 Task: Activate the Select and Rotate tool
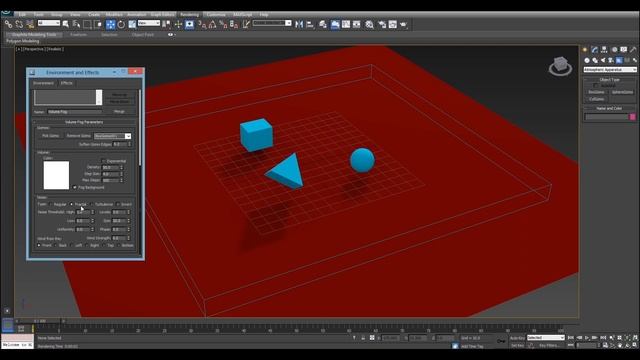pyautogui.click(x=121, y=24)
